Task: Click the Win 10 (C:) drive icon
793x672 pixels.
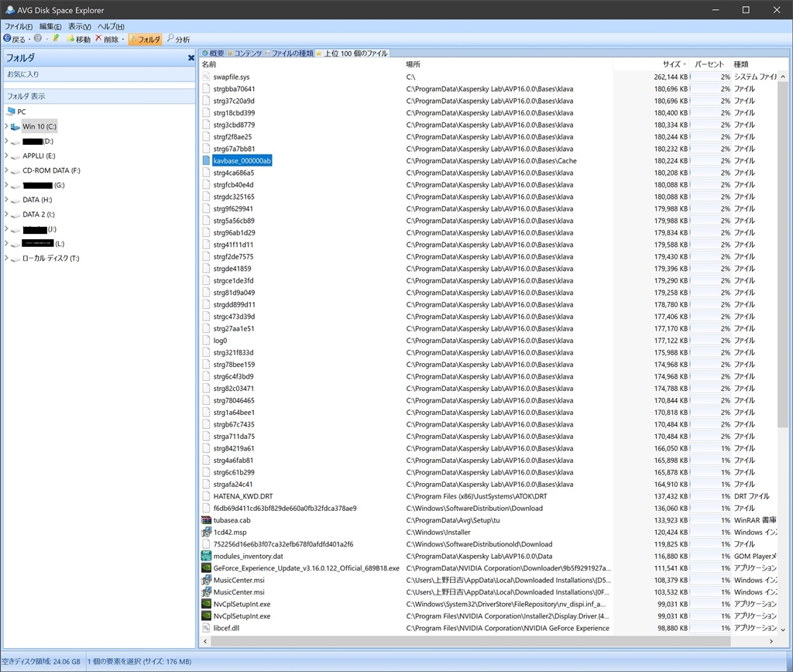Action: (15, 127)
